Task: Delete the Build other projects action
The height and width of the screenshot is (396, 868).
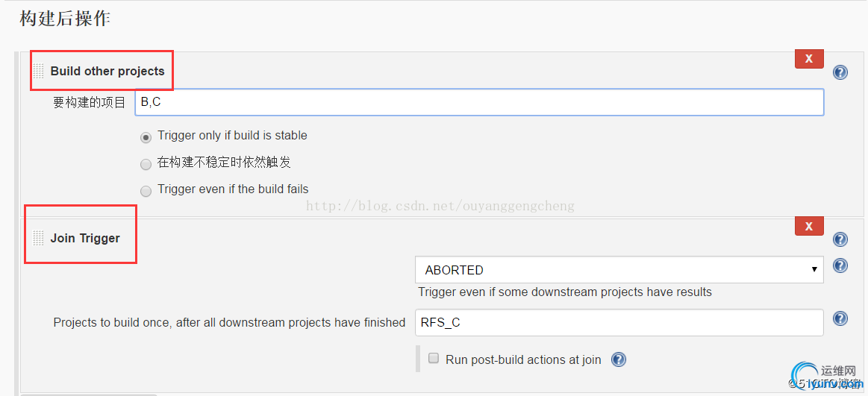Action: tap(809, 59)
